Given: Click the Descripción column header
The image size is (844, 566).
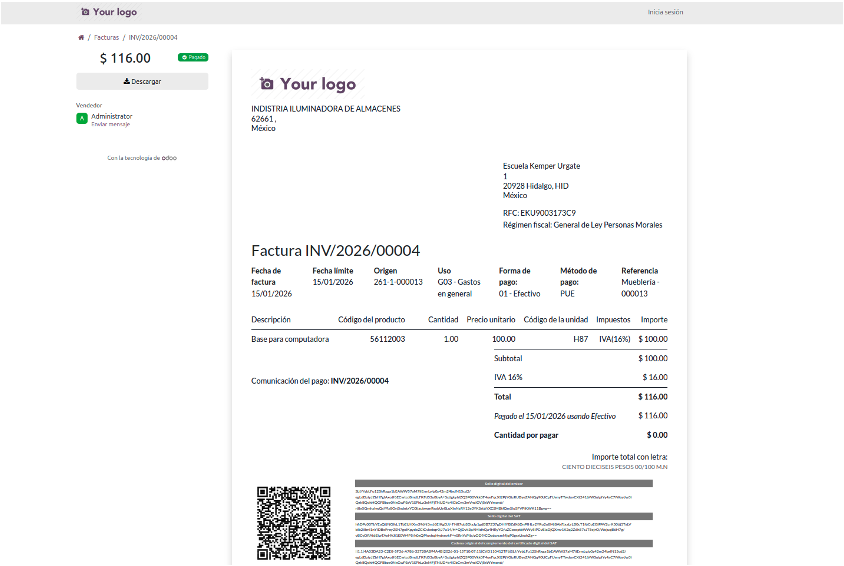Looking at the screenshot, I should click(x=271, y=320).
